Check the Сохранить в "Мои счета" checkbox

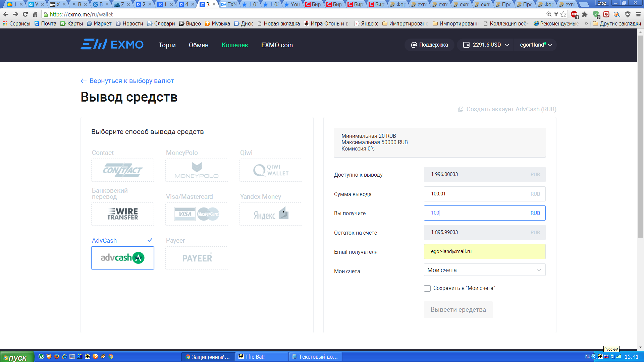(x=427, y=288)
